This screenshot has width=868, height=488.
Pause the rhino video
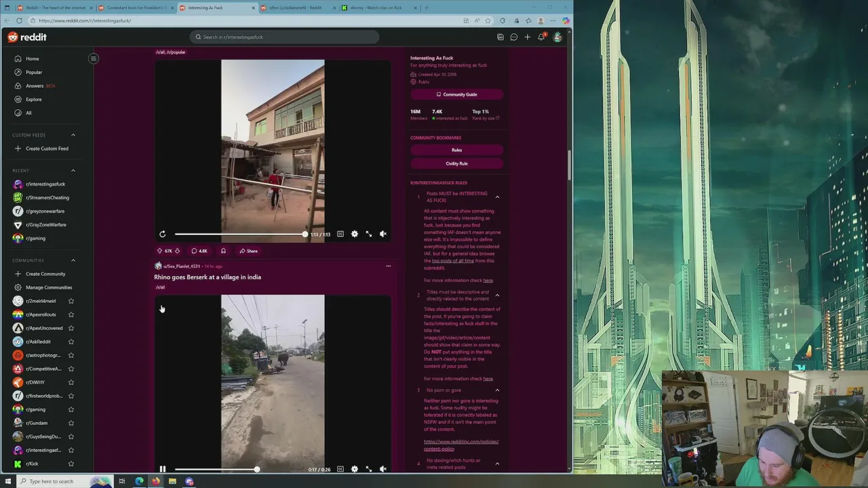point(163,469)
